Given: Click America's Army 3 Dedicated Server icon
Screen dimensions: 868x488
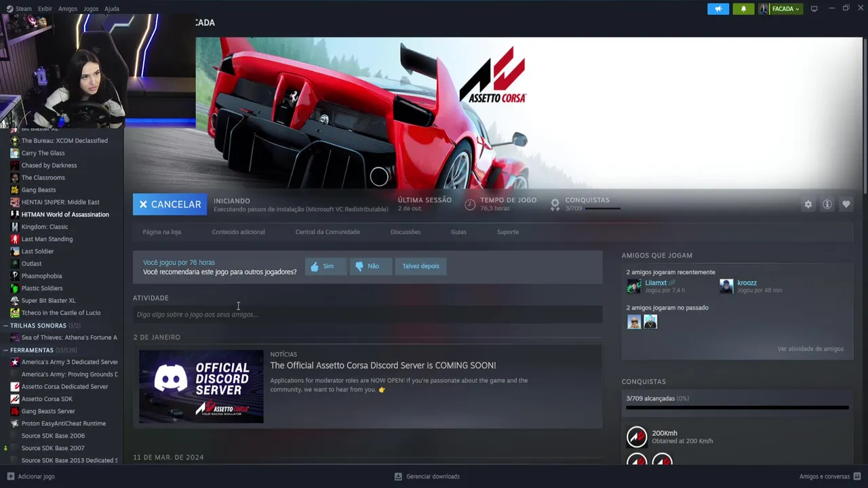Looking at the screenshot, I should [x=15, y=362].
